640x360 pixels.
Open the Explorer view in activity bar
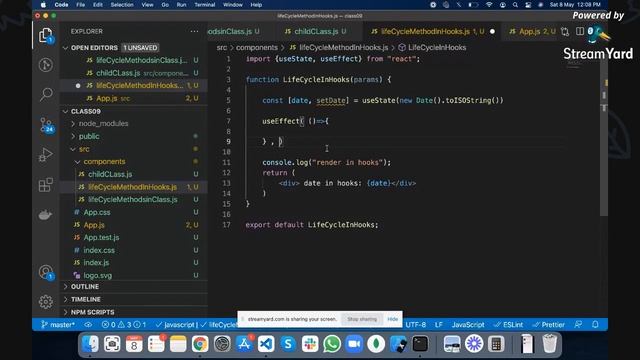click(x=46, y=36)
